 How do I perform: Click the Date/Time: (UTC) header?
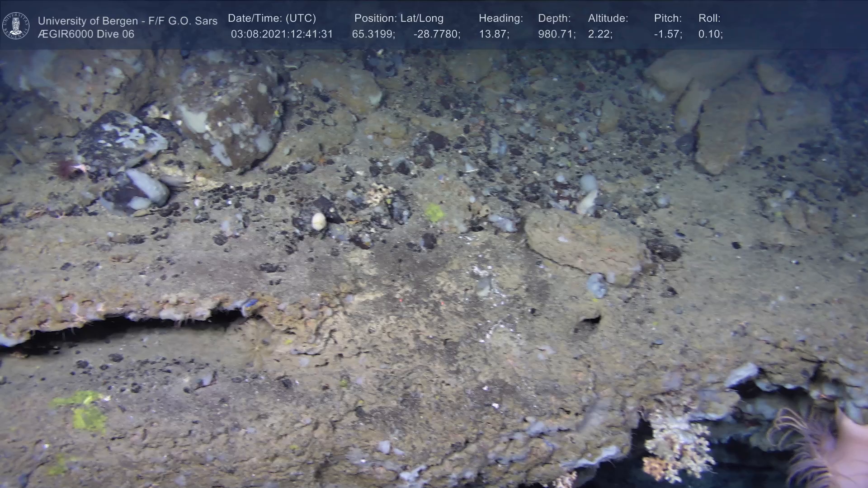coord(272,19)
